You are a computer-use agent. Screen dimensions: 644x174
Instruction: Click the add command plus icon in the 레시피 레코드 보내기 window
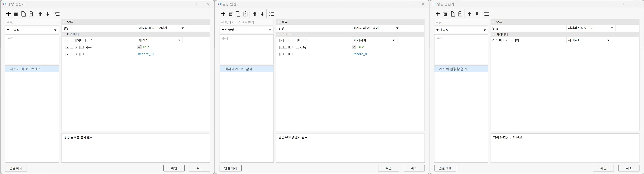click(9, 14)
